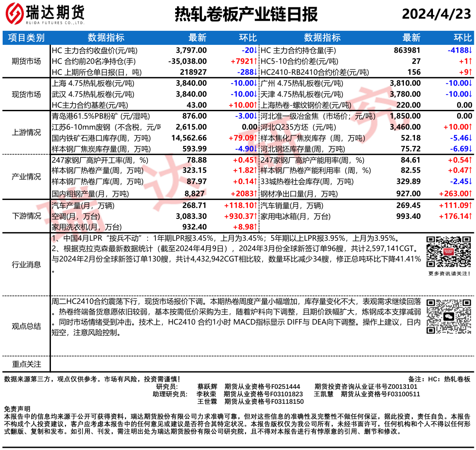The height and width of the screenshot is (450, 476).
Task: Select the crude steel output "8,827"
Action: coord(195,194)
